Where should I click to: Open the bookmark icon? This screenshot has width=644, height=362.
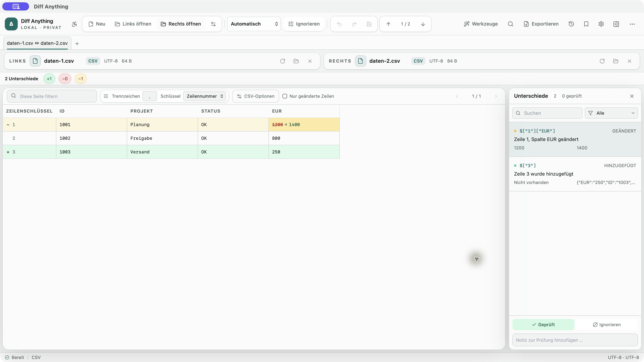pos(586,24)
